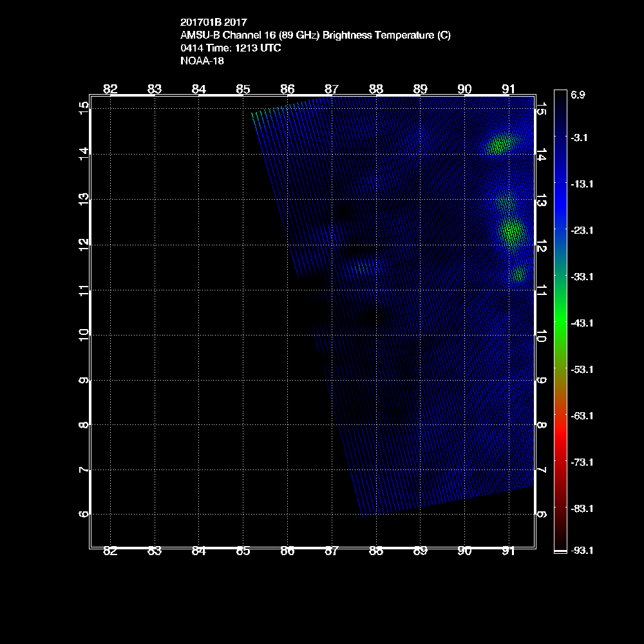Click longitude label 88 on the top axis
This screenshot has width=644, height=644.
[376, 89]
